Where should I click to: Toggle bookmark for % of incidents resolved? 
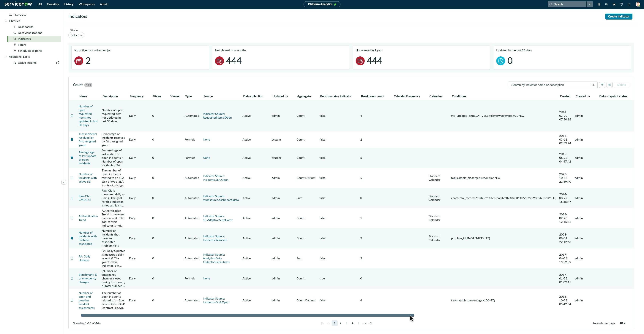point(72,140)
